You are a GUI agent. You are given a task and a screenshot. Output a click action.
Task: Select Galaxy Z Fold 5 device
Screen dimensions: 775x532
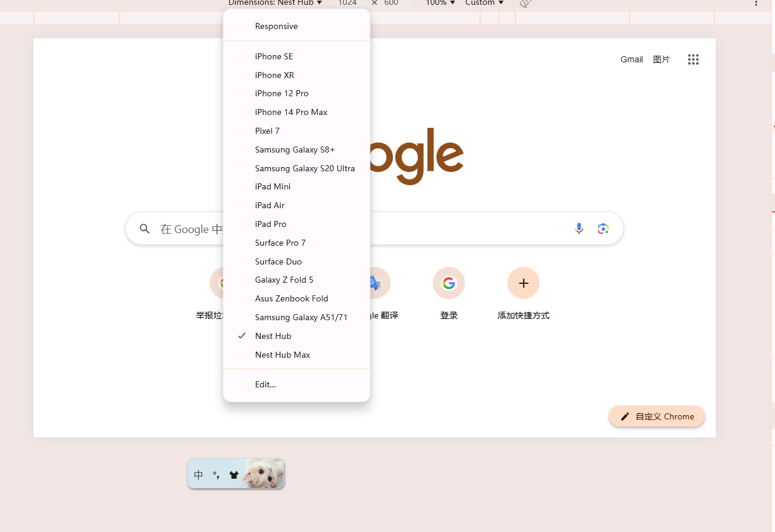[297, 280]
